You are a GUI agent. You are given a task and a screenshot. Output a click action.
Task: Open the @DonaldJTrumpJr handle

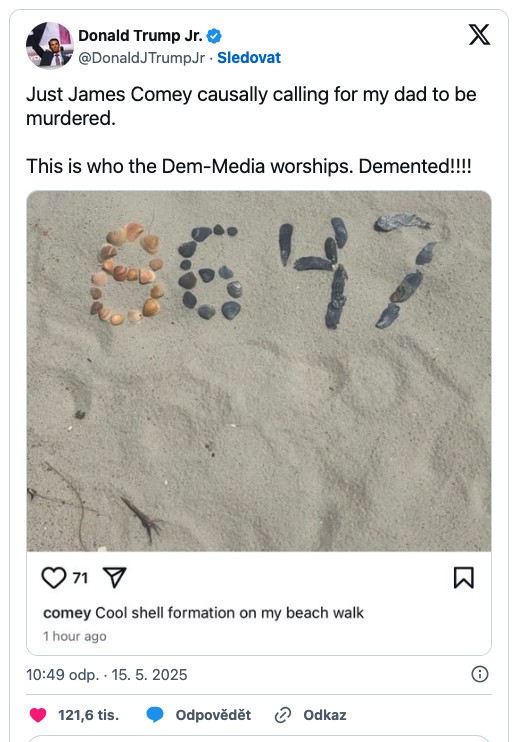[141, 58]
